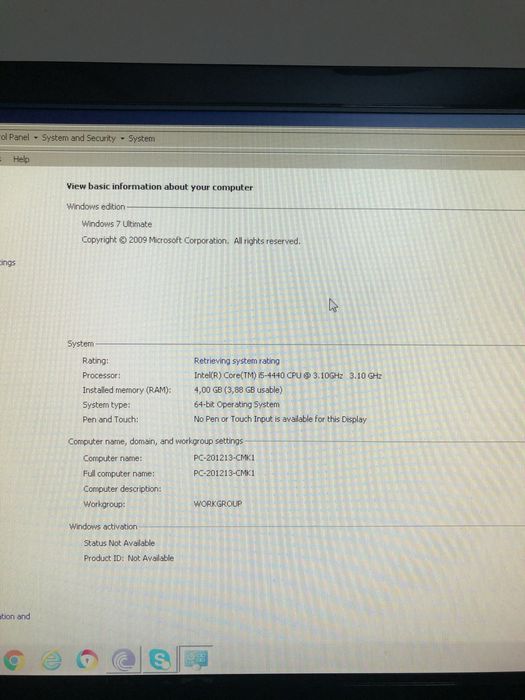Viewport: 525px width, 700px height.
Task: Click the WORKGROUP value
Action: pyautogui.click(x=217, y=504)
